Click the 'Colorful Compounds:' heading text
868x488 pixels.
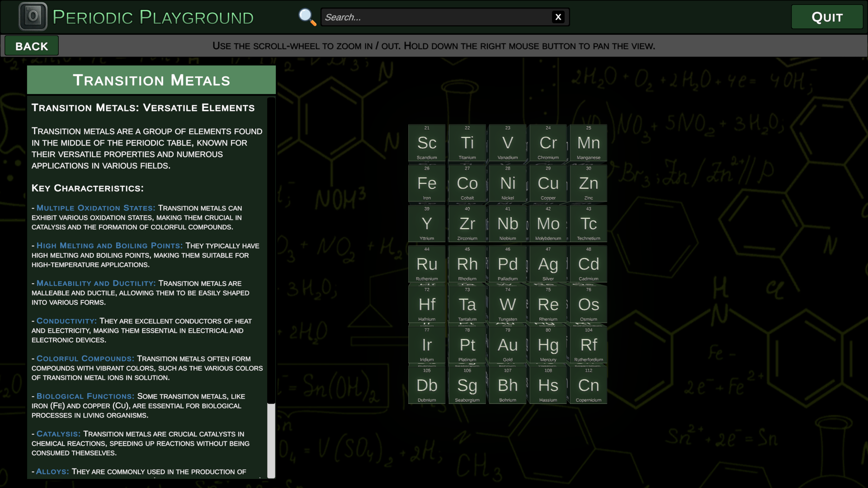(85, 358)
